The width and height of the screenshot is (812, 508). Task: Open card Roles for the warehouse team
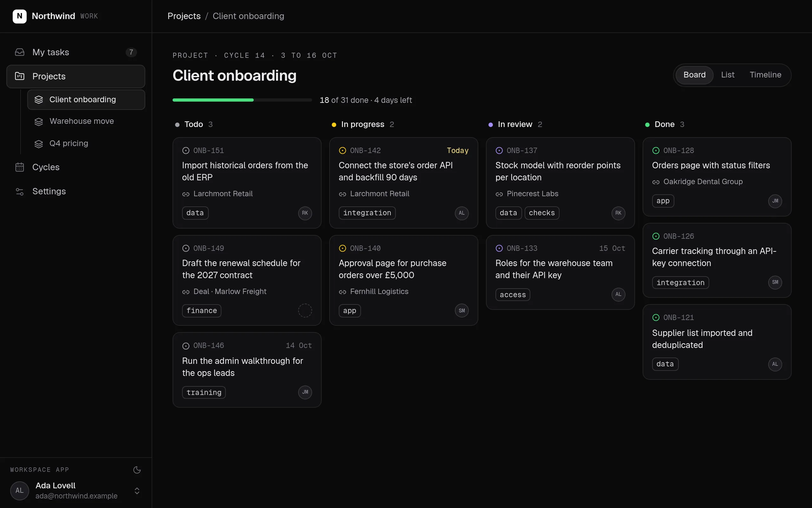(x=560, y=272)
